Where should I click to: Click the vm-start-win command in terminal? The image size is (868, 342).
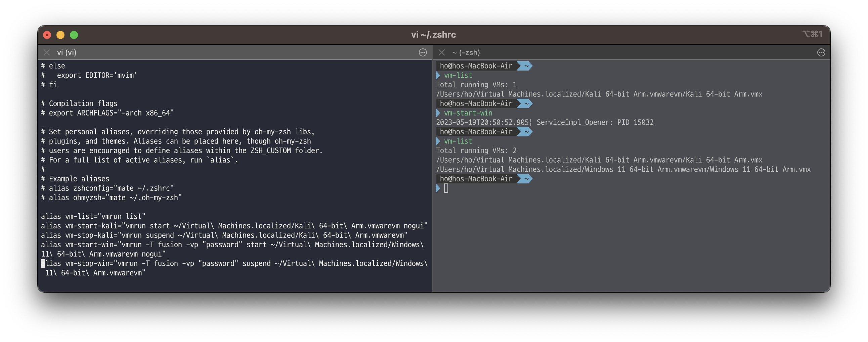pos(468,113)
